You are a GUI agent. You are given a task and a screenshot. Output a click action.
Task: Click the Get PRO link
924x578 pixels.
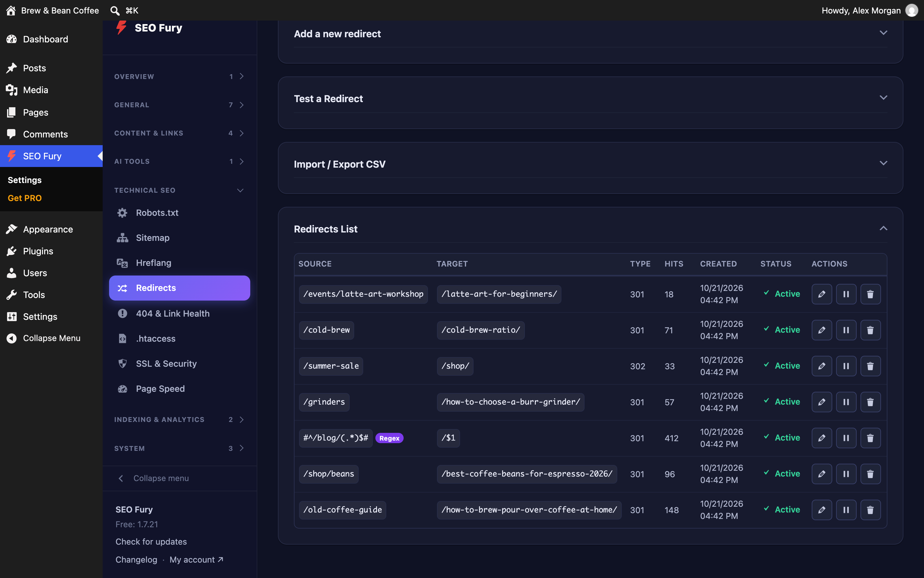pyautogui.click(x=25, y=198)
